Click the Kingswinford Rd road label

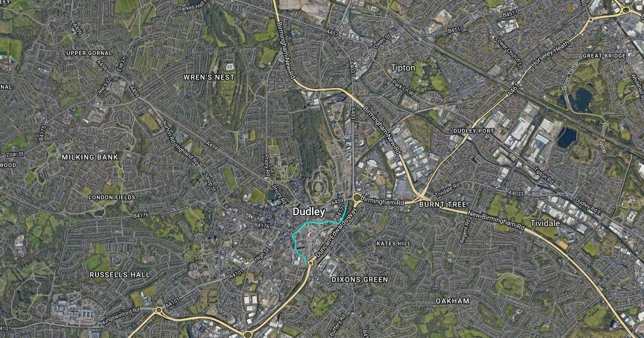(x=120, y=317)
